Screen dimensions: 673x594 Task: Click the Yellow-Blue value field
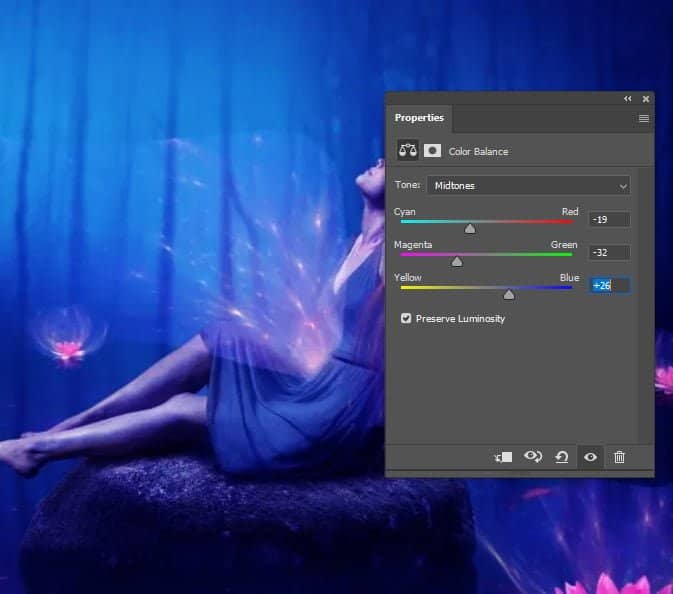coord(609,285)
